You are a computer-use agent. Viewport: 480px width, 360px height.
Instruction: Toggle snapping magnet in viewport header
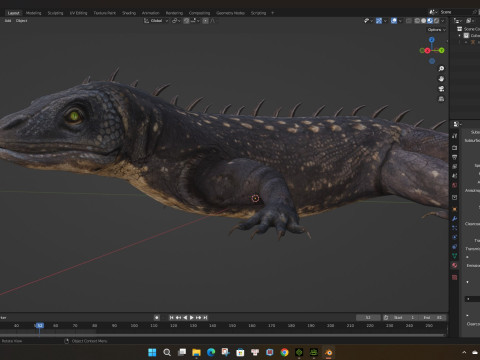186,21
